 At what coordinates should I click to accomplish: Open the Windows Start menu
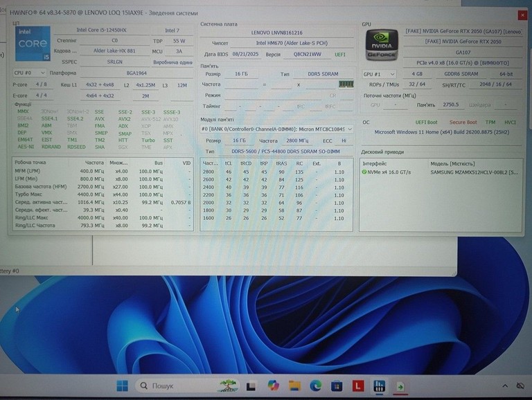tap(123, 385)
